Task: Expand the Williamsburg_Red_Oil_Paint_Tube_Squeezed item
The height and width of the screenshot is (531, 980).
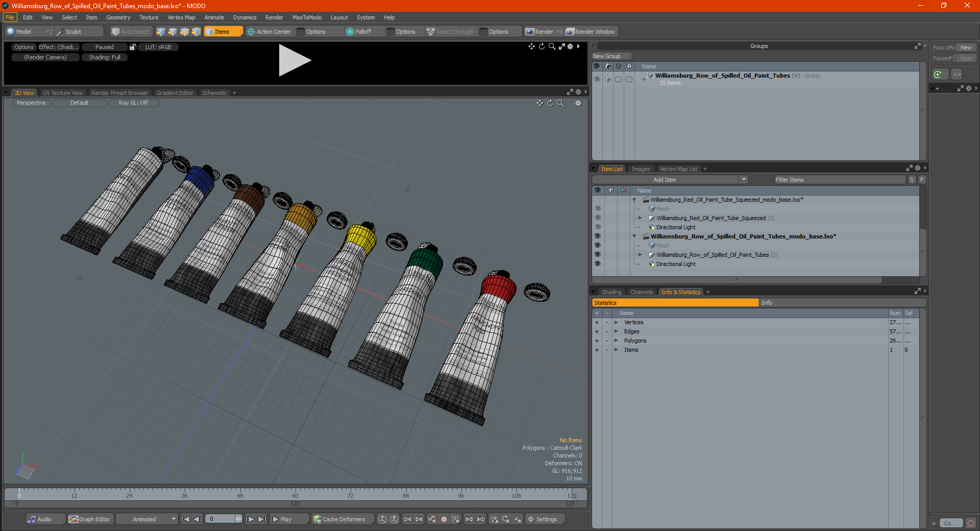Action: tap(640, 218)
